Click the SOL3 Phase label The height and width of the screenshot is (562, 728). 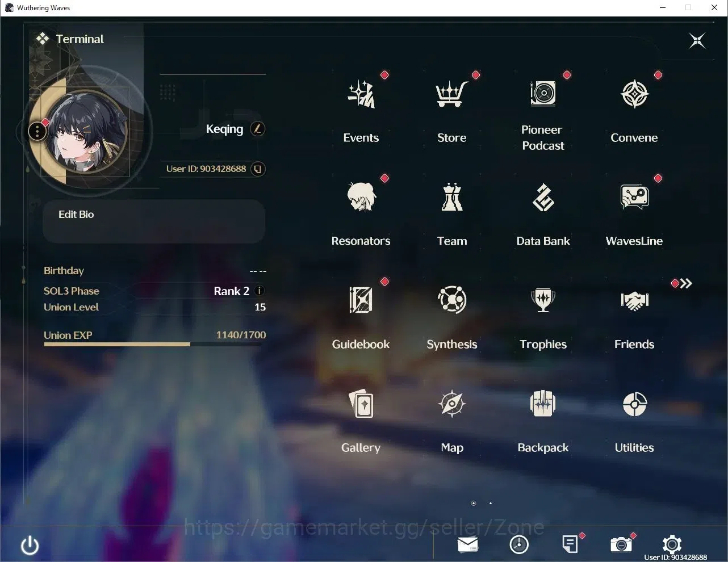(x=72, y=291)
